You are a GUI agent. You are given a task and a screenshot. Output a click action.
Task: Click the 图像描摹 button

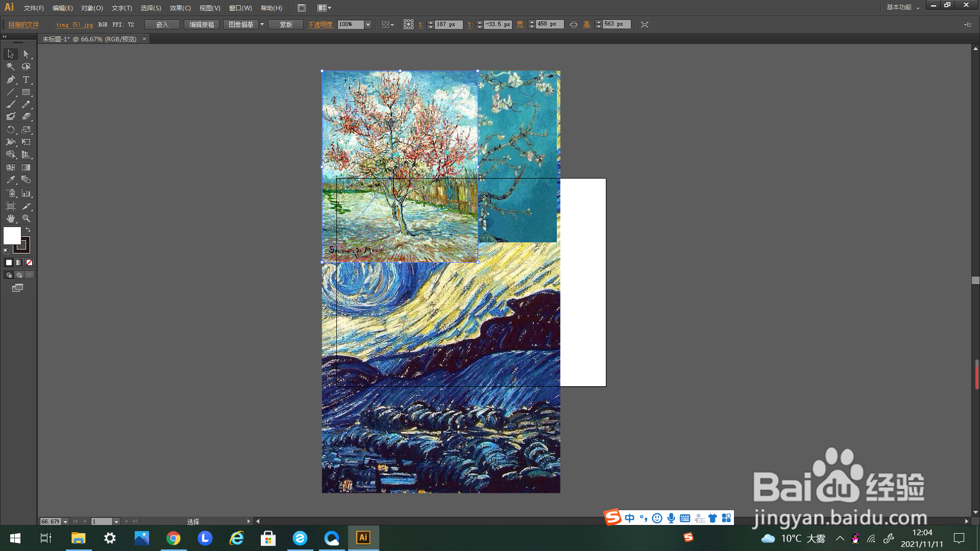[241, 24]
